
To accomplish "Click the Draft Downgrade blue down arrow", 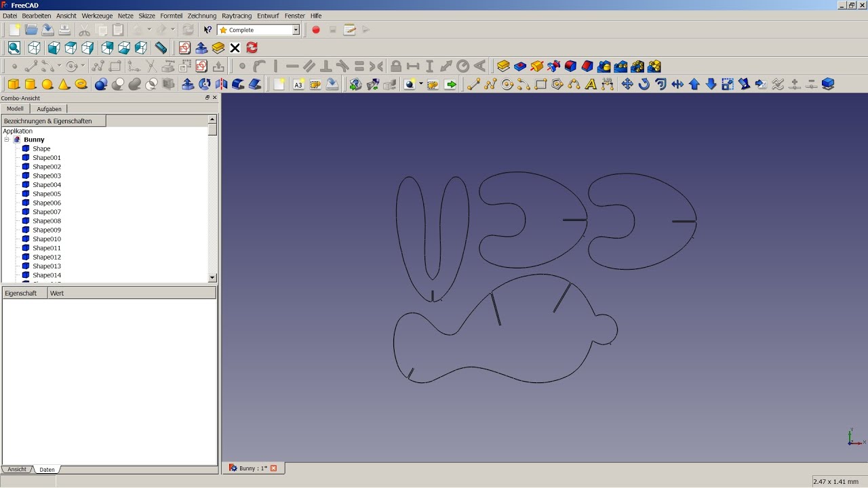I will coord(711,84).
